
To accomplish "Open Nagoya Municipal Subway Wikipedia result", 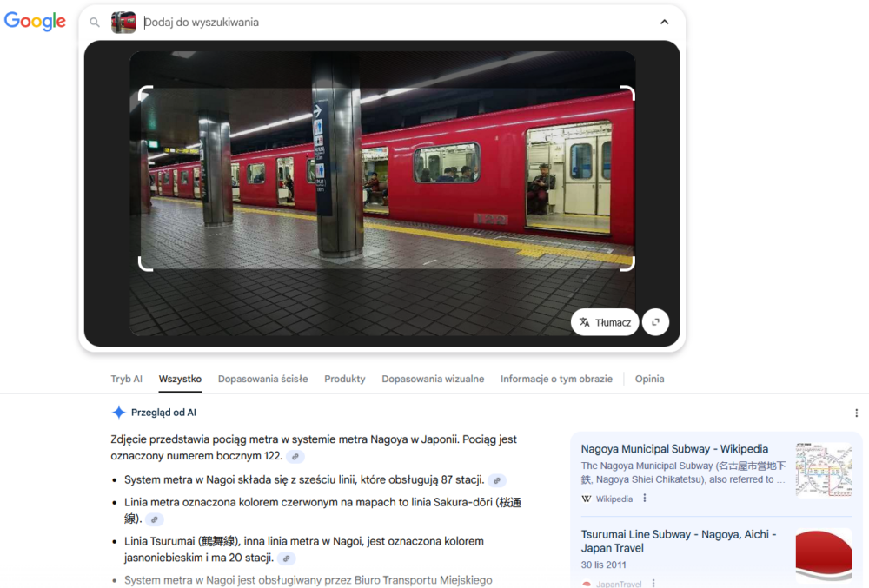I will click(674, 449).
